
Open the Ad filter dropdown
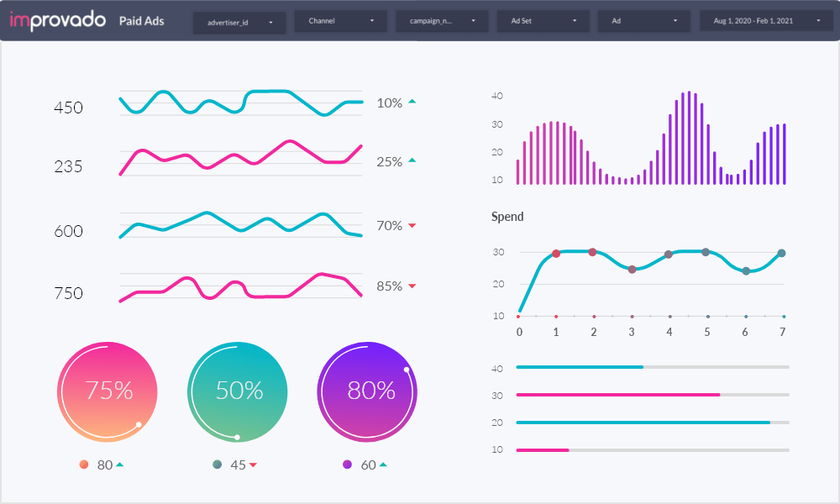pyautogui.click(x=643, y=21)
